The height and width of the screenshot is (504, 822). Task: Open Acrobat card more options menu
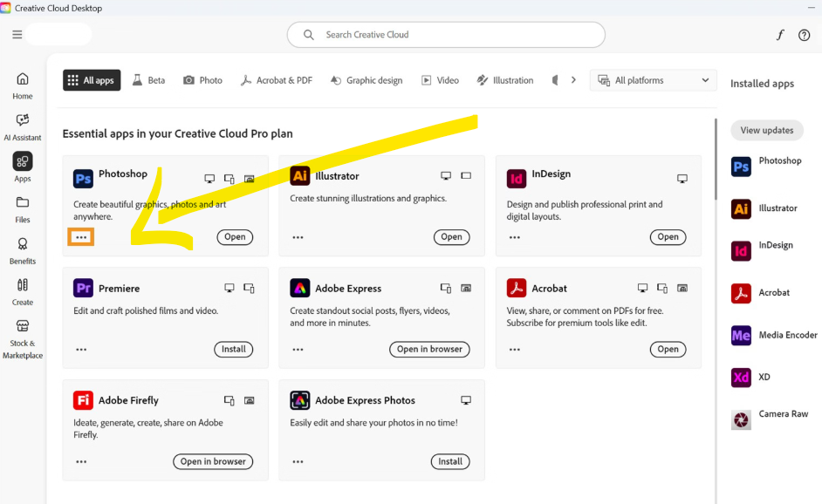click(514, 350)
